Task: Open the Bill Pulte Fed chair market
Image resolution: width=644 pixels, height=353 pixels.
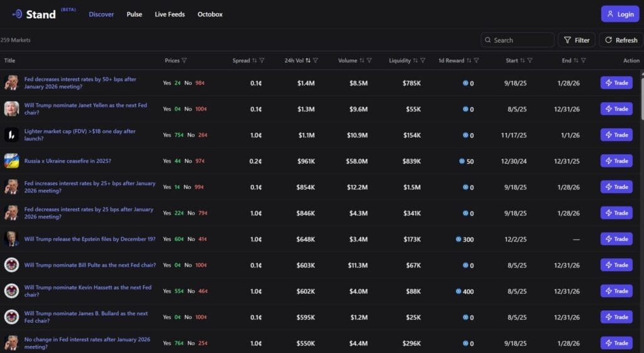Action: (x=90, y=265)
